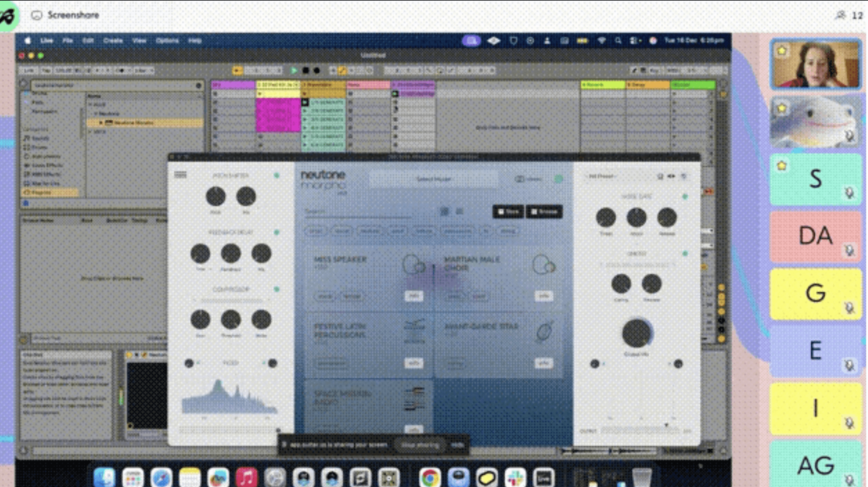Click the Stop button in the transport bar
Image resolution: width=868 pixels, height=487 pixels.
click(x=306, y=71)
